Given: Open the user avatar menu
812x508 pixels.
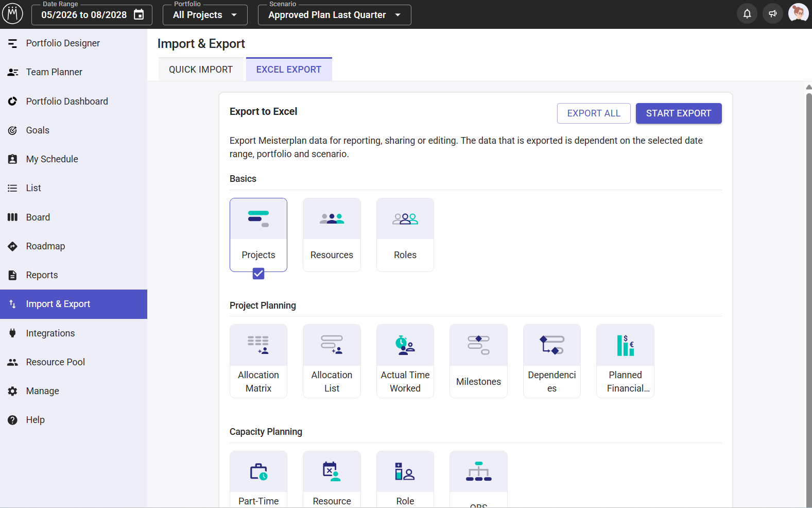Looking at the screenshot, I should coord(798,13).
